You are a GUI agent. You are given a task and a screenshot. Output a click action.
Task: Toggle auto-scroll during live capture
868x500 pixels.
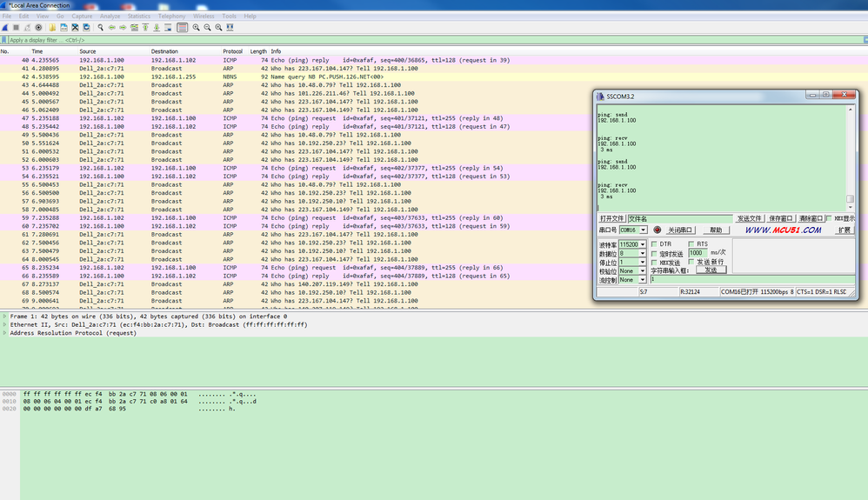click(x=168, y=28)
